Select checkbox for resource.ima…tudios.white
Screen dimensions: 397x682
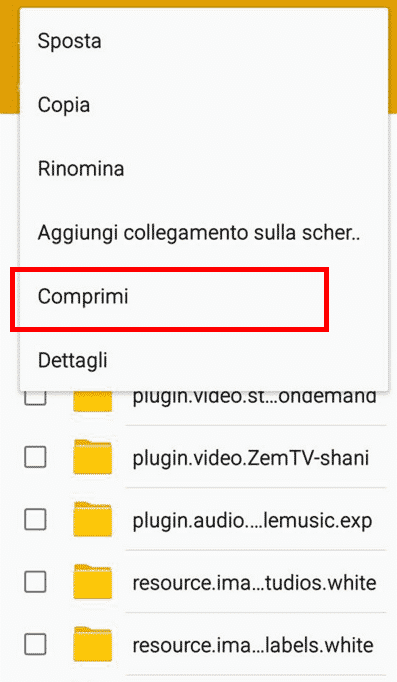pyautogui.click(x=35, y=582)
